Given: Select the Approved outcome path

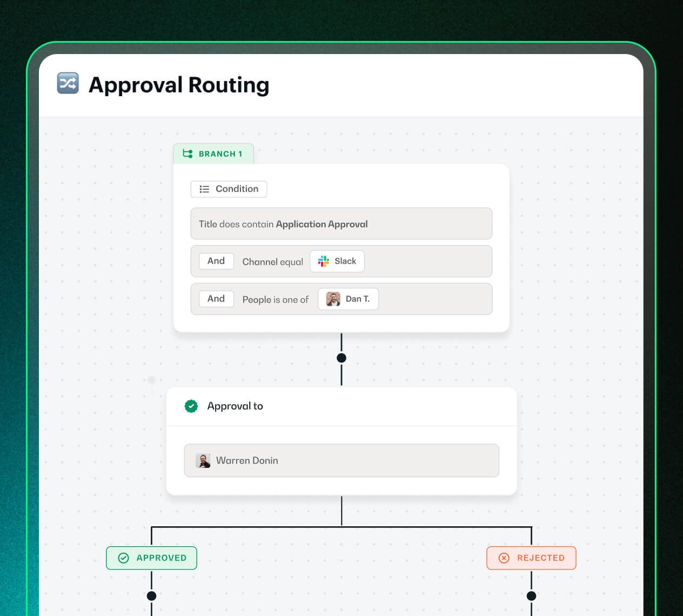Looking at the screenshot, I should (x=151, y=558).
